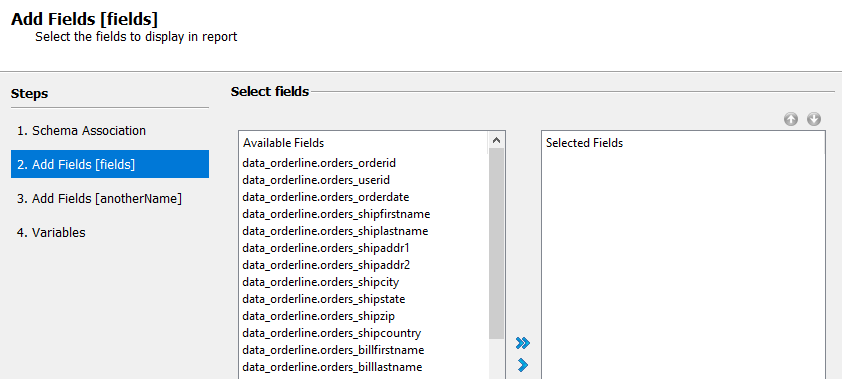This screenshot has width=842, height=379.
Task: Click the add all fields double-arrow icon
Action: click(522, 343)
